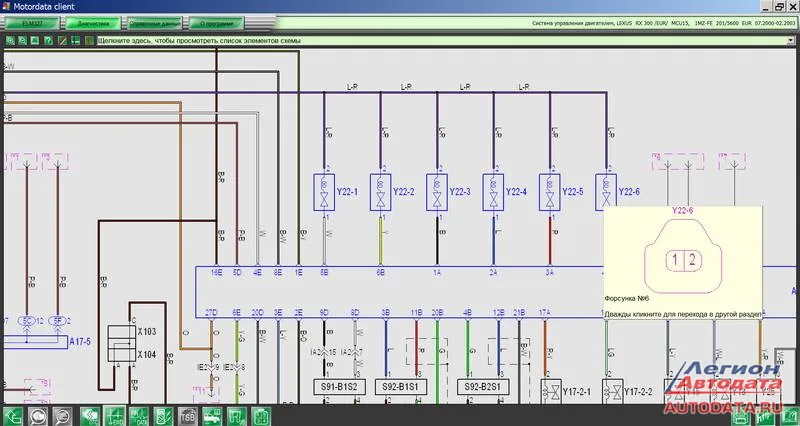Select injector Y22-2 symbol
Image resolution: width=800 pixels, height=426 pixels.
pyautogui.click(x=381, y=192)
